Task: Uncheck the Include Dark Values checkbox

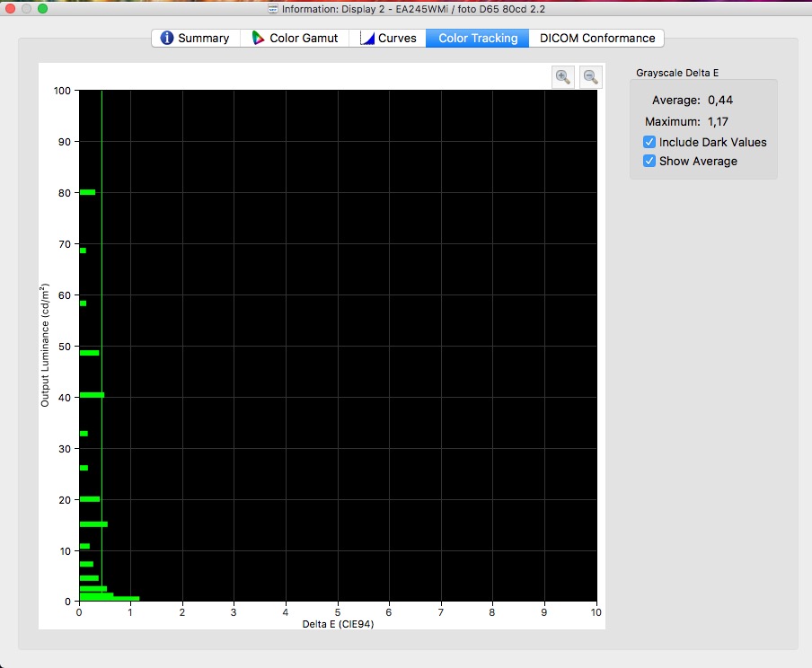Action: point(649,142)
